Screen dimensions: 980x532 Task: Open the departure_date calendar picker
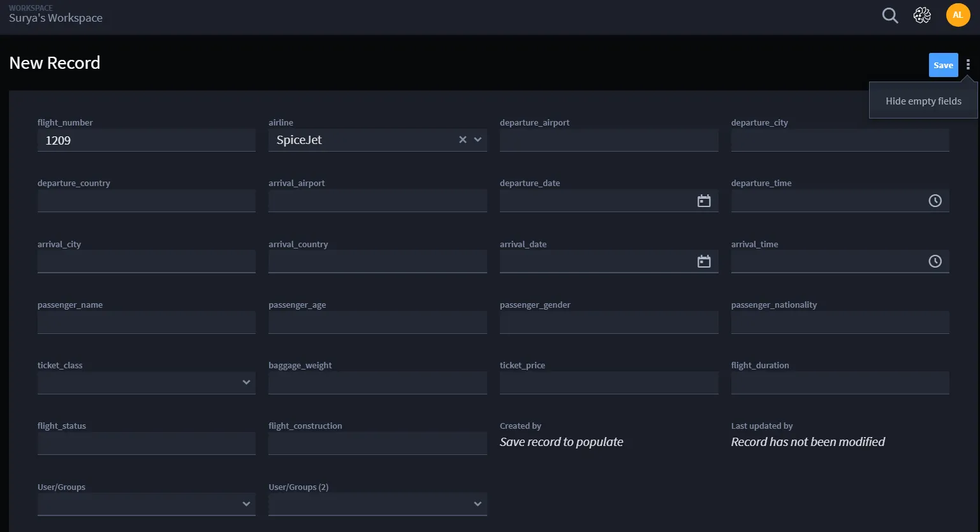pyautogui.click(x=704, y=201)
